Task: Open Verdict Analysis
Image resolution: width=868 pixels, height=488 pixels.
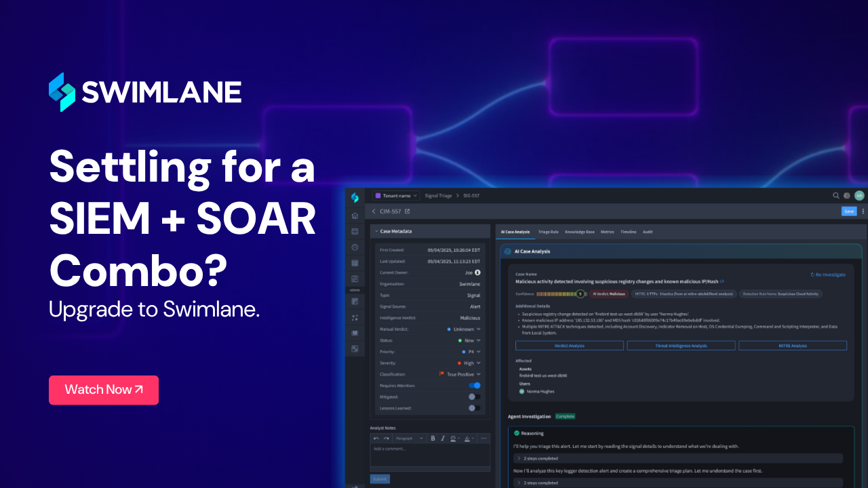Action: click(x=570, y=346)
